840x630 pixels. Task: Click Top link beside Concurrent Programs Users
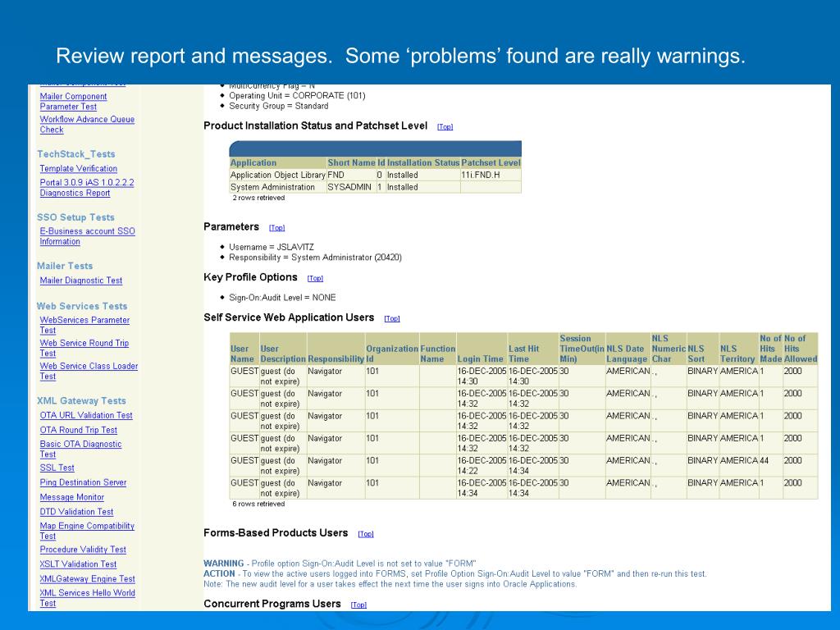(x=358, y=605)
